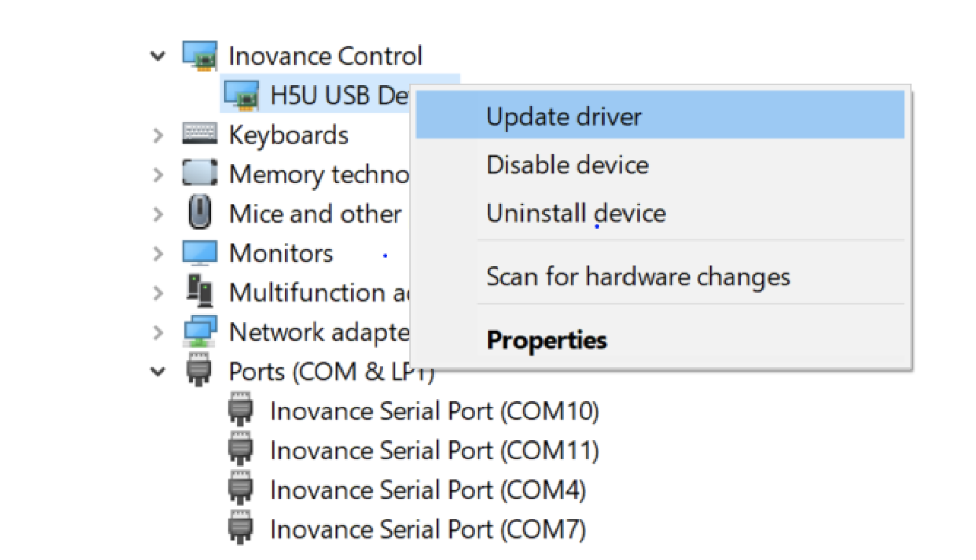Click the Multifunction adapters icon
The width and height of the screenshot is (976, 560).
click(200, 291)
